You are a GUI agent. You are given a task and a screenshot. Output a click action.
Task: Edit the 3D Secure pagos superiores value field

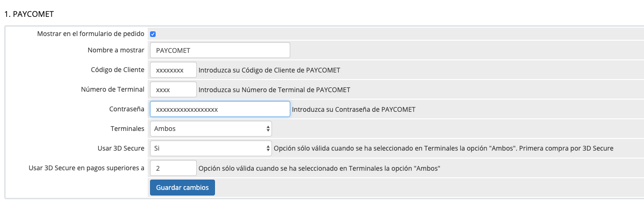pyautogui.click(x=173, y=168)
